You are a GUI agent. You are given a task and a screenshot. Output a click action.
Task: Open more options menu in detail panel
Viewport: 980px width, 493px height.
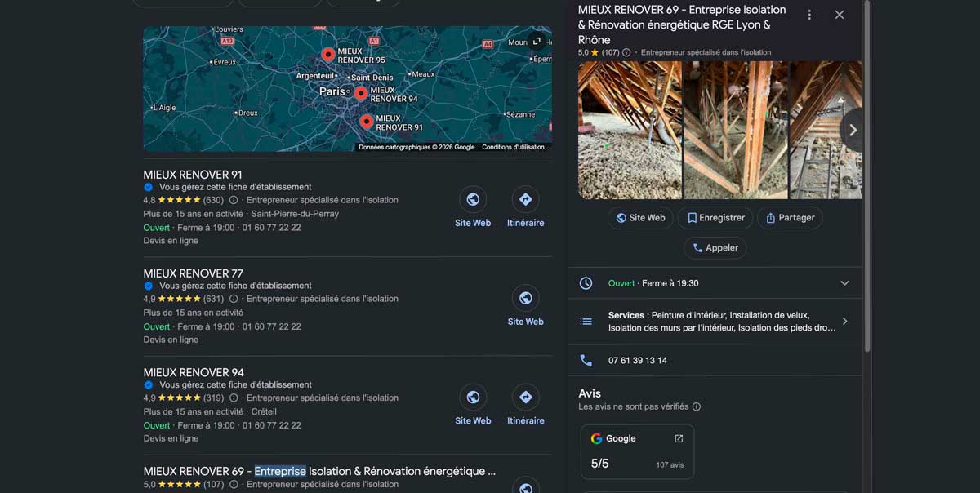tap(809, 15)
